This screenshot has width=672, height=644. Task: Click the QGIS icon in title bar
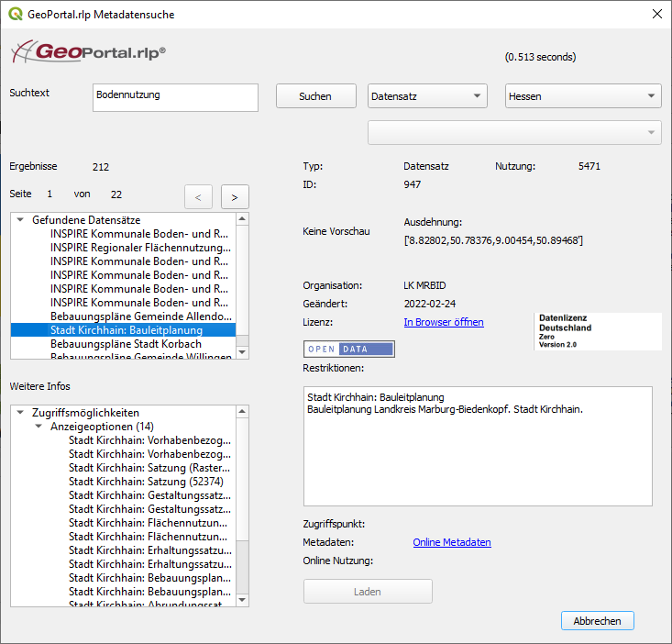[16, 14]
